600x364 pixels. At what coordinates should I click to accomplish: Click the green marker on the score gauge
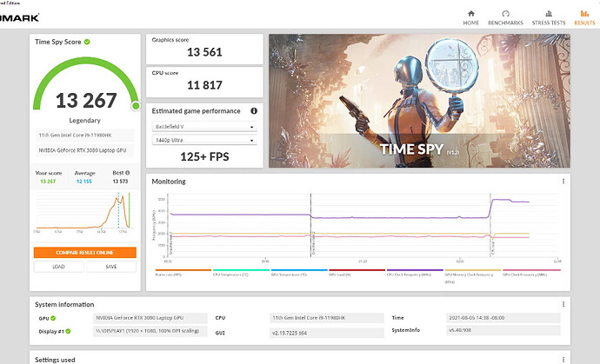point(136,106)
